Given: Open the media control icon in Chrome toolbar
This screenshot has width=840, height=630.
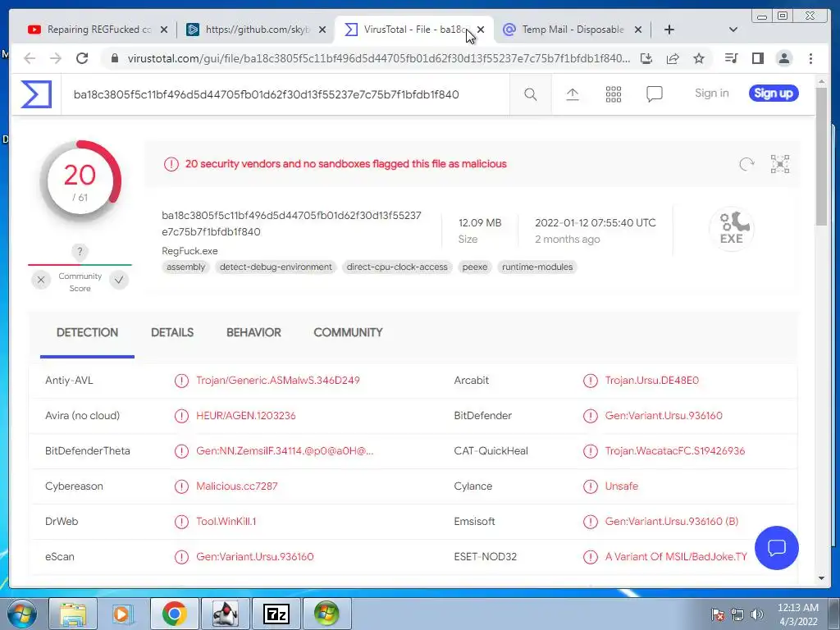Looking at the screenshot, I should 731,58.
